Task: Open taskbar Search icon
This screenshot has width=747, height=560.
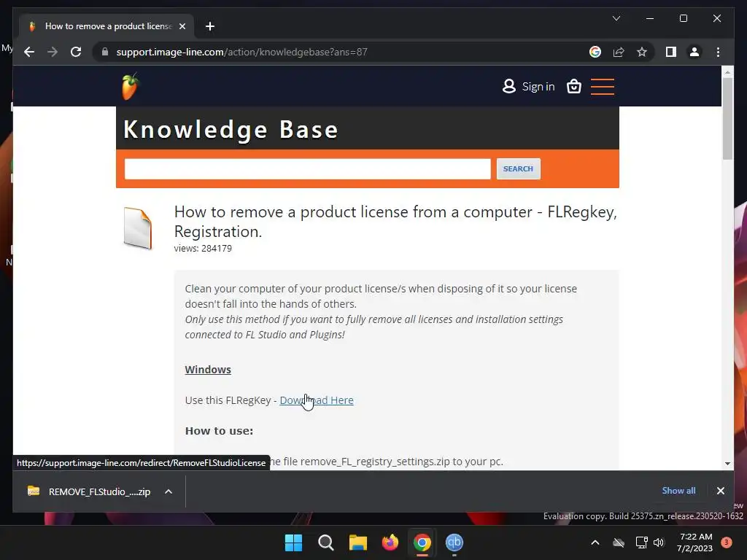Action: [326, 542]
